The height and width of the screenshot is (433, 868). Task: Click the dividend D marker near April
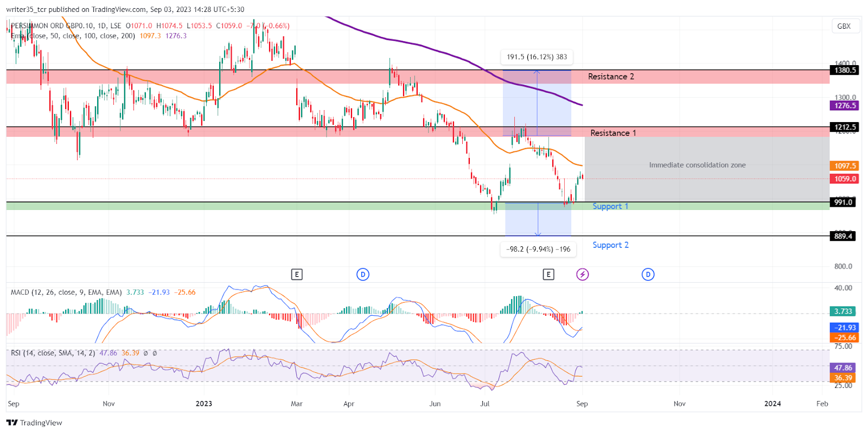point(363,275)
